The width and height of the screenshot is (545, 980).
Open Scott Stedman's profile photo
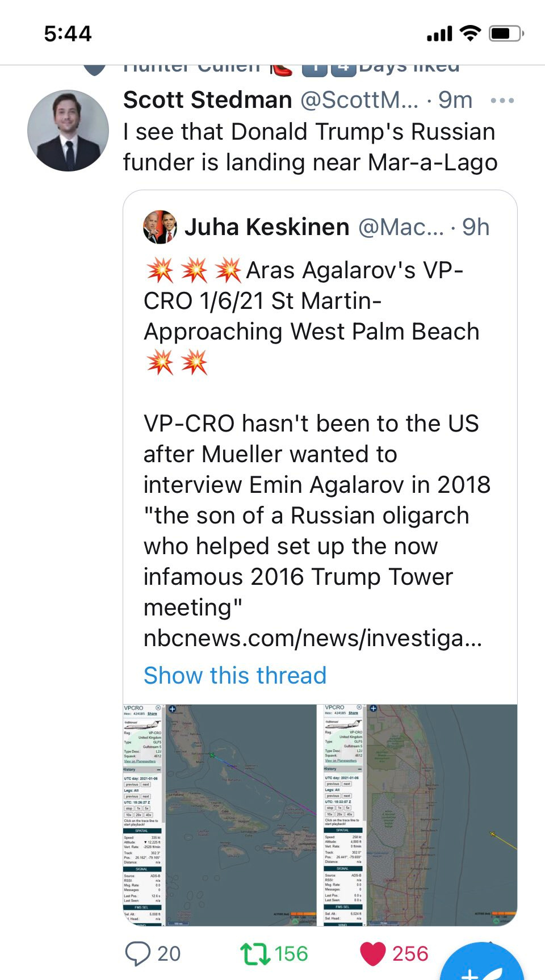68,131
